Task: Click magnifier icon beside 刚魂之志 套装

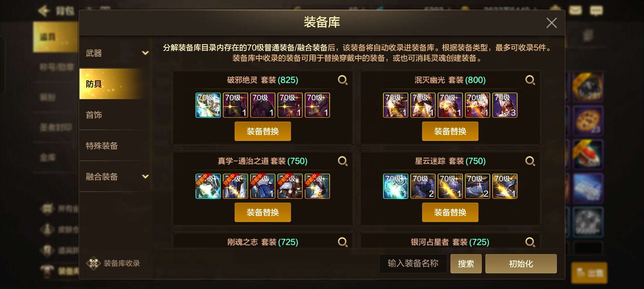Action: coord(342,242)
